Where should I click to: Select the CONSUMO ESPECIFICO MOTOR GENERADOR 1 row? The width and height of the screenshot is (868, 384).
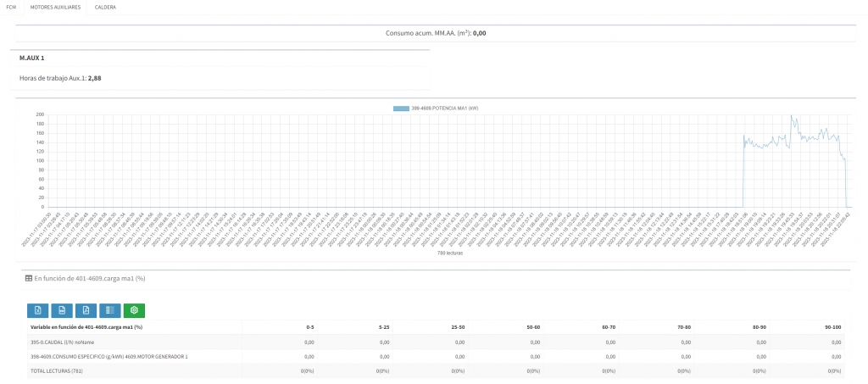[x=108, y=357]
